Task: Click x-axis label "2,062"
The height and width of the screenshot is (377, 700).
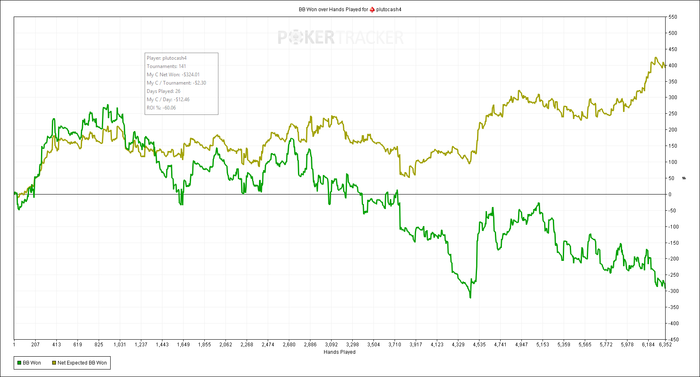Action: click(225, 344)
